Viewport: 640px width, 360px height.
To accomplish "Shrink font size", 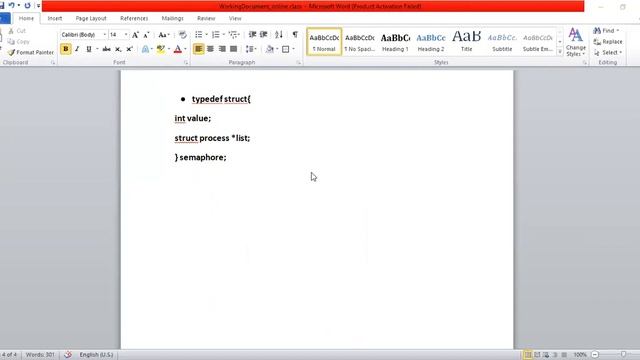I will (x=146, y=35).
